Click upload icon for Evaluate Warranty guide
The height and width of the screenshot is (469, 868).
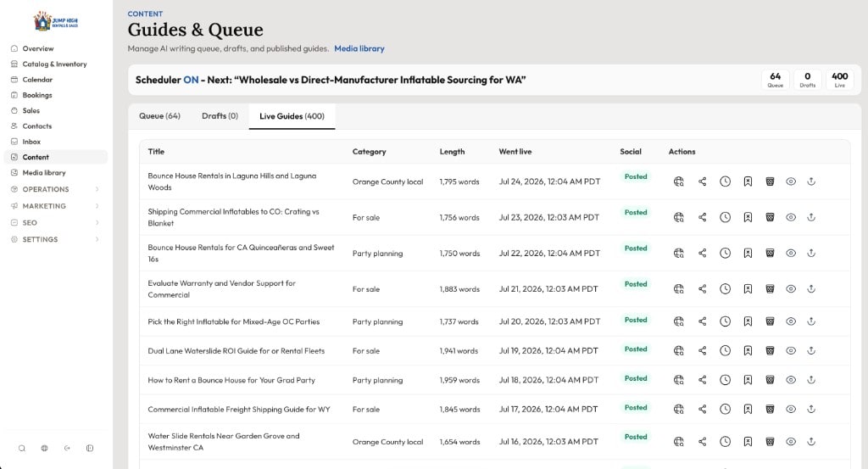tap(811, 289)
